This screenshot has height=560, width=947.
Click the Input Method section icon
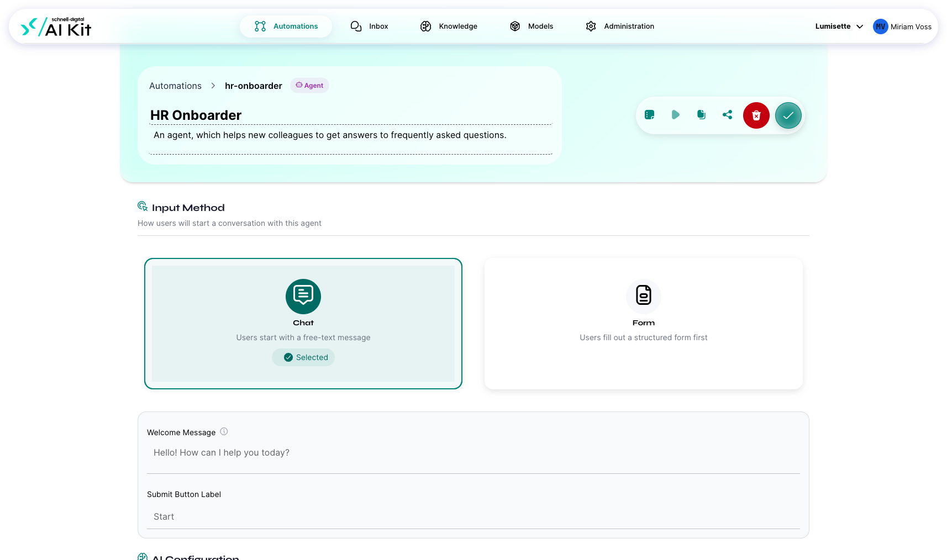(143, 207)
